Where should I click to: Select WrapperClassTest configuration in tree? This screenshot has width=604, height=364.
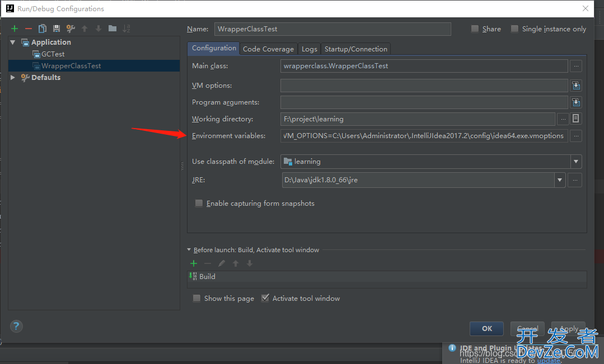coord(94,66)
